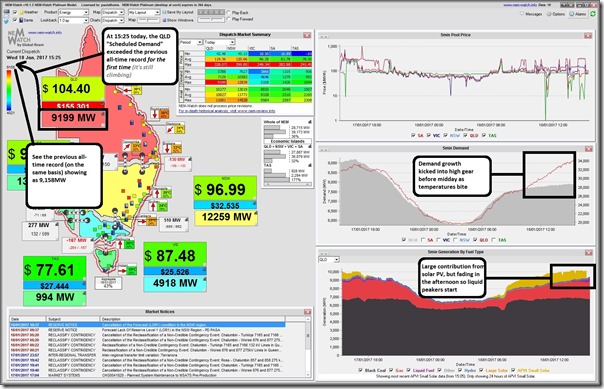Open the Map Dispatch dropdown
The image size is (604, 389).
pyautogui.click(x=112, y=12)
